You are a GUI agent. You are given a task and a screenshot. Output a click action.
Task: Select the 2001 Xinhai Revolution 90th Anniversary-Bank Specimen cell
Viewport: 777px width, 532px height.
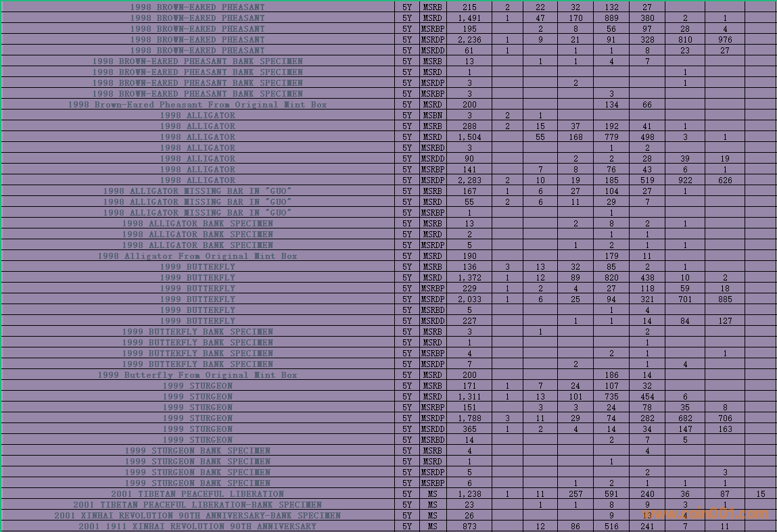coord(197,516)
